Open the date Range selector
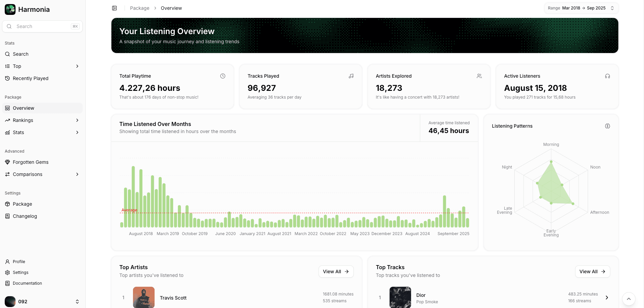Image resolution: width=644 pixels, height=308 pixels. tap(581, 8)
